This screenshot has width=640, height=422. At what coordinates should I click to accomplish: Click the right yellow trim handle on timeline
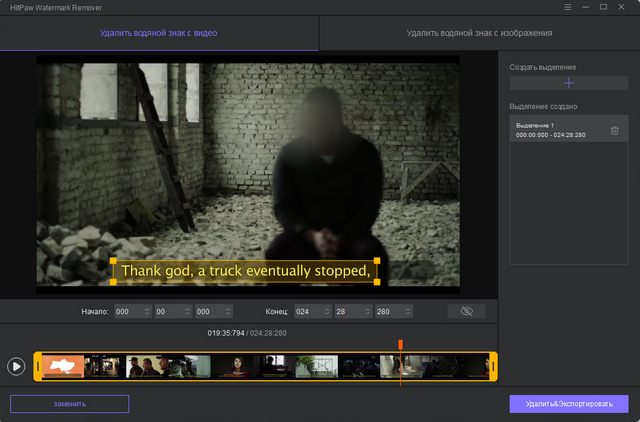[493, 366]
